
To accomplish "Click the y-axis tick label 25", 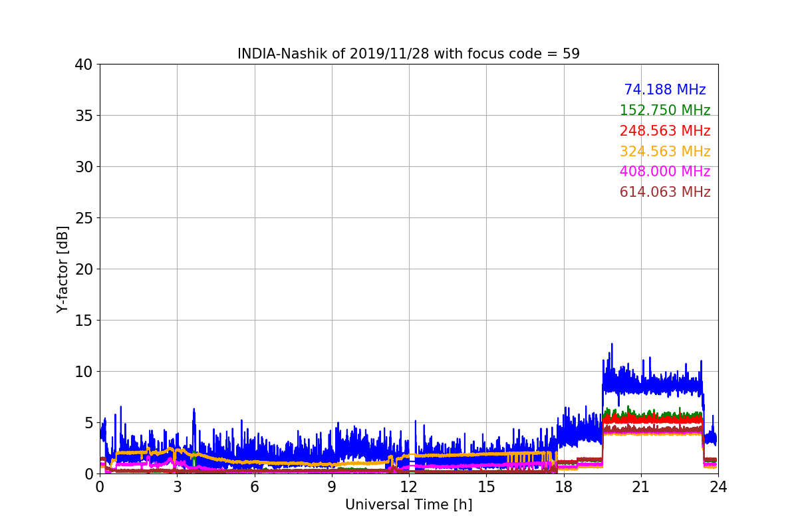I will click(x=84, y=218).
